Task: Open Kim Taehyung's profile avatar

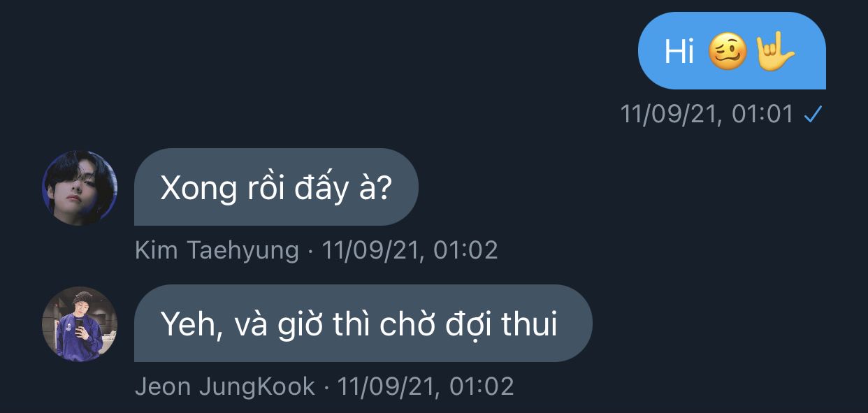Action: [80, 188]
